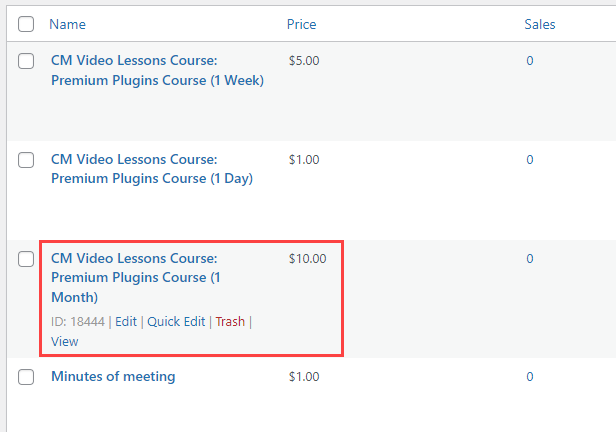Sort by the Sales column header
The width and height of the screenshot is (616, 432).
click(540, 24)
